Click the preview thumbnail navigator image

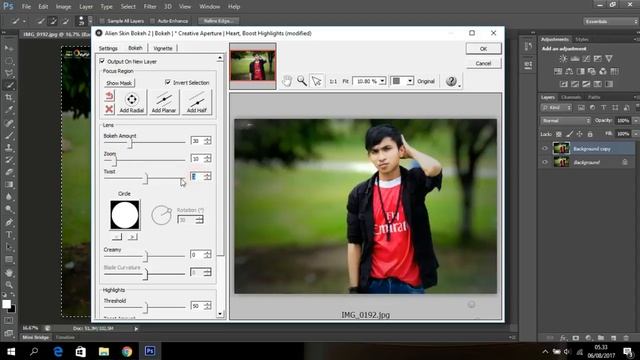click(x=253, y=66)
